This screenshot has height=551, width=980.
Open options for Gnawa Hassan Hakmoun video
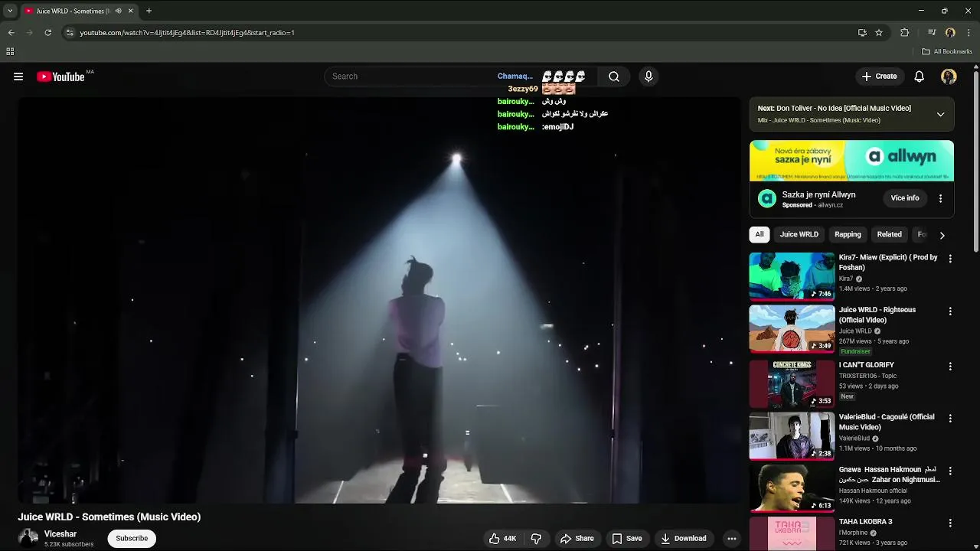pyautogui.click(x=950, y=471)
